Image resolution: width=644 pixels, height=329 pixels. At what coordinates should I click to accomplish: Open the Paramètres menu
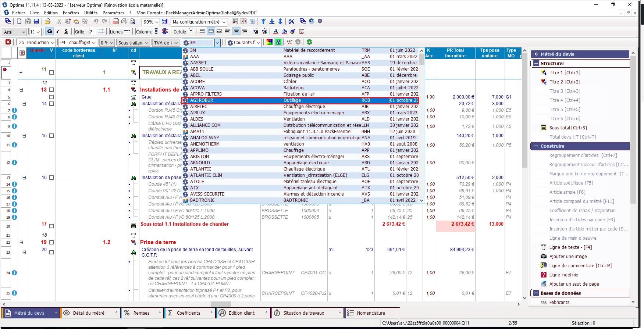coord(113,12)
